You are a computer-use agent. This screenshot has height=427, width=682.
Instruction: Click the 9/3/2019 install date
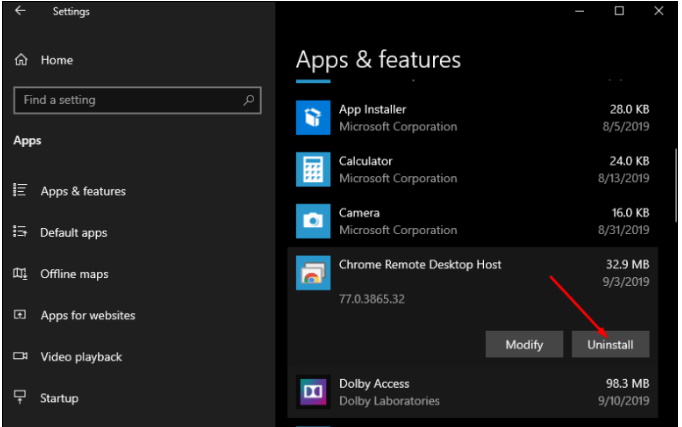pos(626,281)
